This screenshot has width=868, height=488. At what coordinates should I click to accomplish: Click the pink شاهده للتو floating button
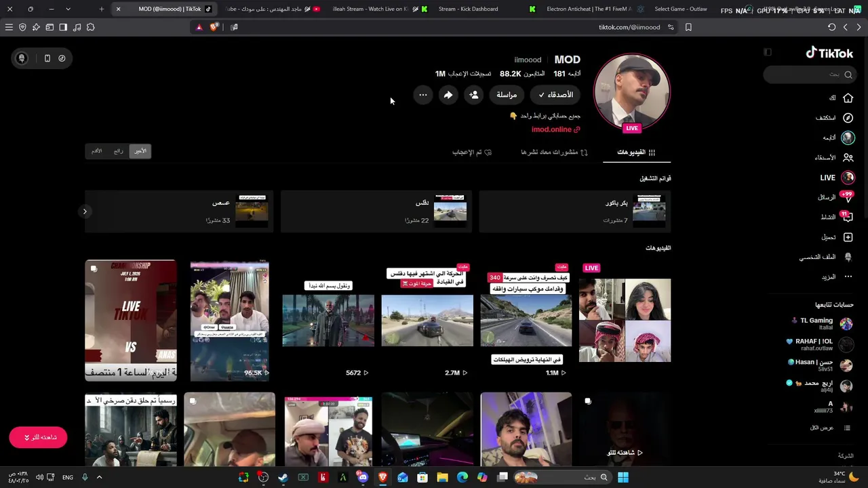coord(38,437)
